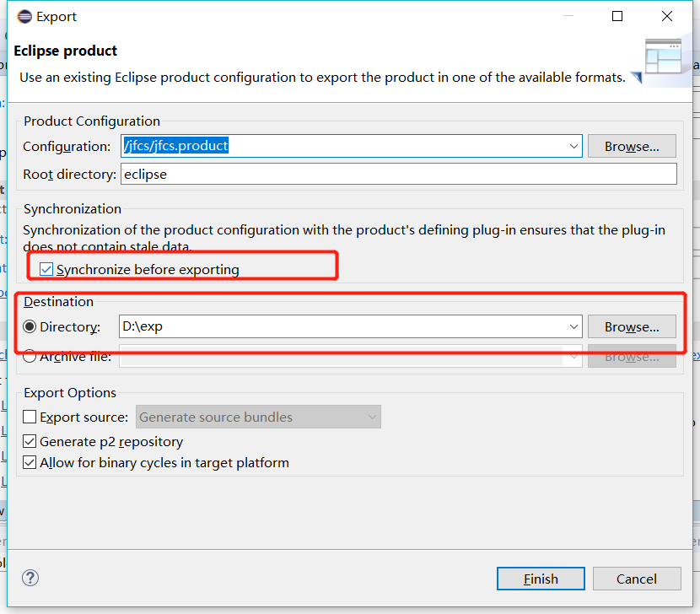700x614 pixels.
Task: Open the Generate source bundles dropdown
Action: click(x=258, y=417)
